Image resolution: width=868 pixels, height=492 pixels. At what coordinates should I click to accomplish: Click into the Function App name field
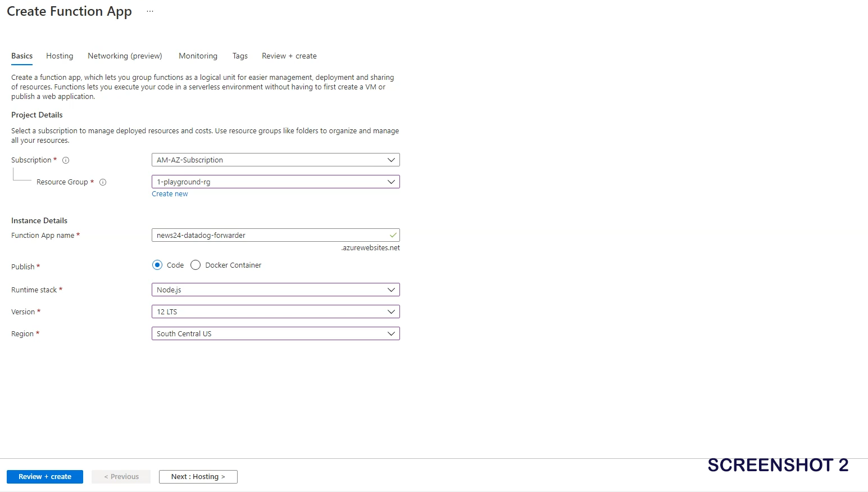coord(269,235)
